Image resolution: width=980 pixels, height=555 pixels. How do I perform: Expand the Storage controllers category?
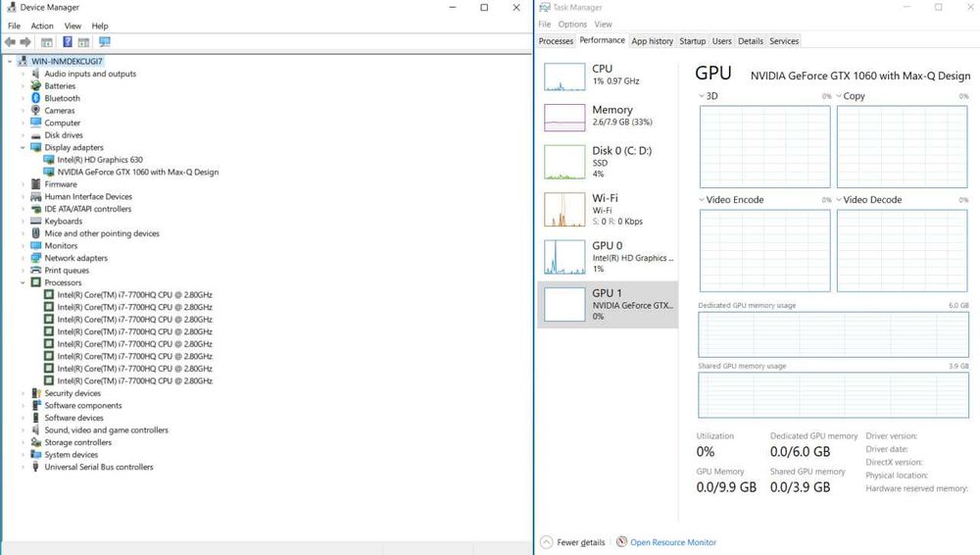[x=23, y=442]
